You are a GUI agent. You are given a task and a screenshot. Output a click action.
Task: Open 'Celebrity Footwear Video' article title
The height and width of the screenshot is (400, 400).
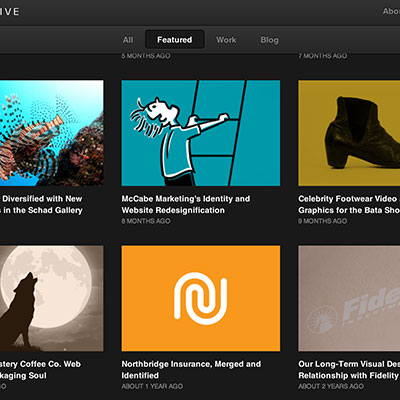click(349, 204)
